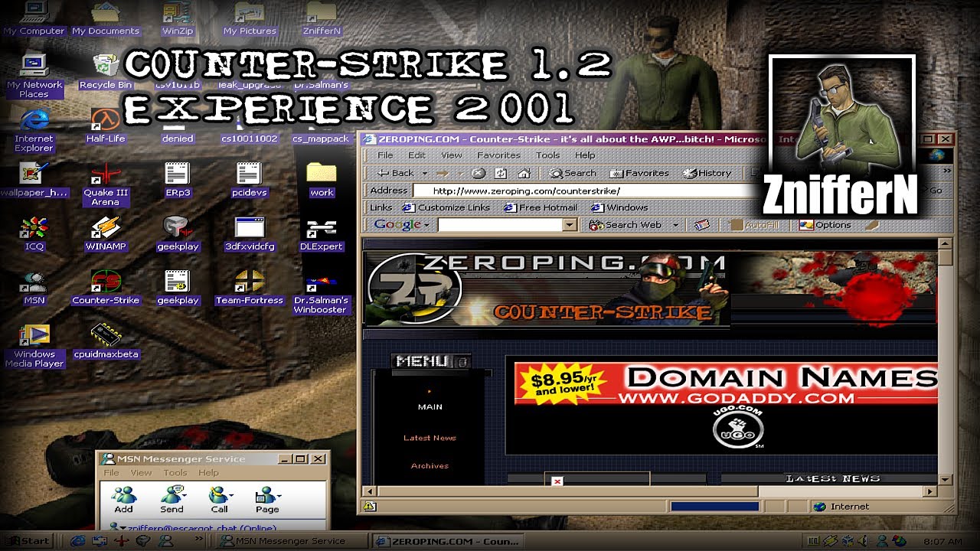Click the Free Hotmail link
The width and height of the screenshot is (980, 551).
(541, 207)
